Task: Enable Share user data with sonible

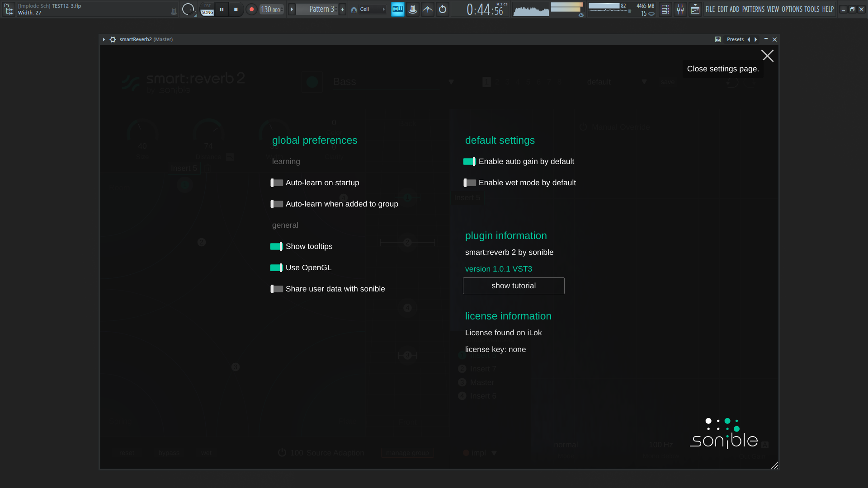Action: click(277, 289)
